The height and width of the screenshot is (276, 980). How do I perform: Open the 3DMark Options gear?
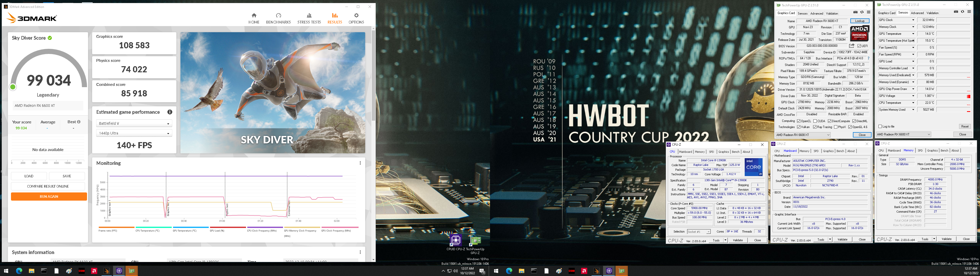(356, 18)
